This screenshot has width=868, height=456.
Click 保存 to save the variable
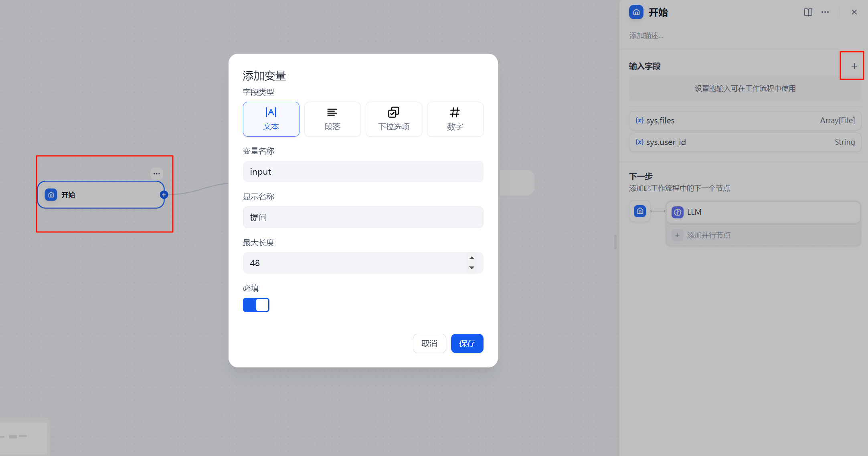pyautogui.click(x=467, y=343)
